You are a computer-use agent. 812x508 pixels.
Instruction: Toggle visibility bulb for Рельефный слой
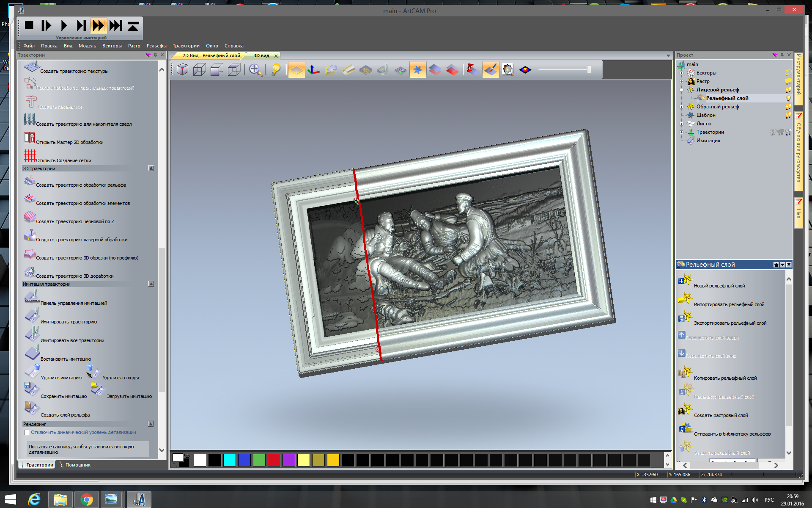tap(788, 98)
